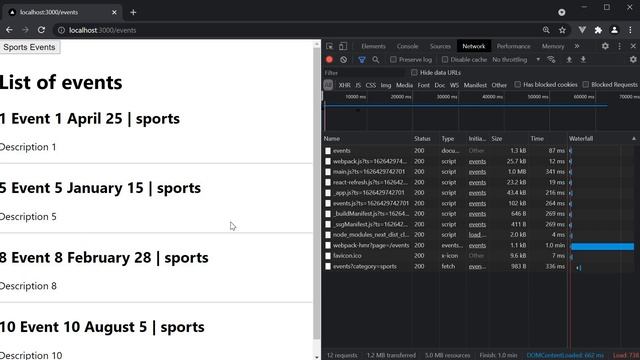The width and height of the screenshot is (640, 360).
Task: Toggle the network filter funnel icon
Action: point(362,60)
